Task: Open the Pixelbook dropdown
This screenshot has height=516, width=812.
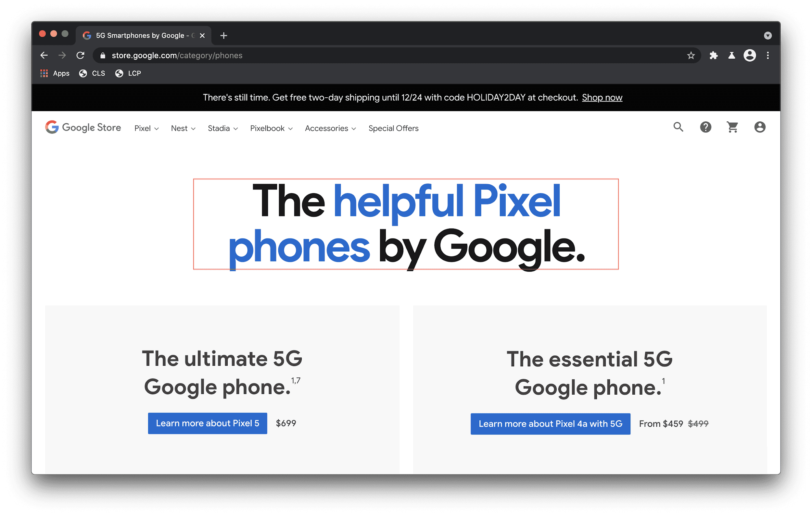Action: click(271, 128)
